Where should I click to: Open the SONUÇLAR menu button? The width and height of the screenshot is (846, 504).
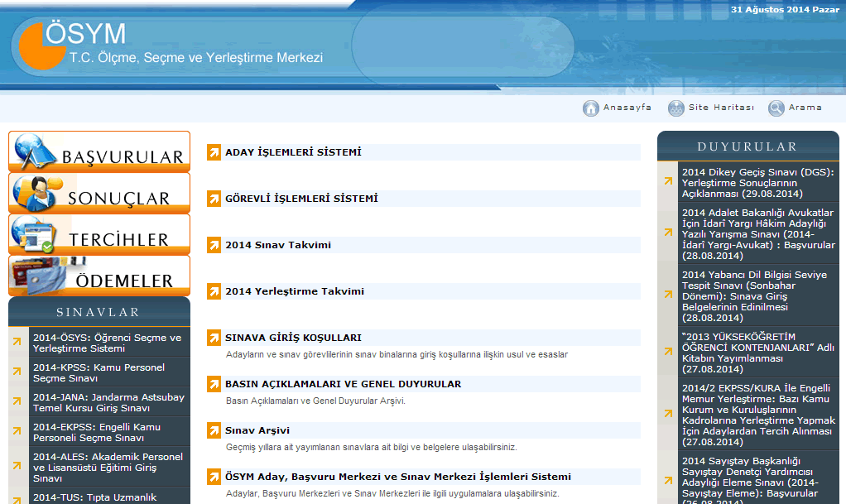(x=99, y=193)
